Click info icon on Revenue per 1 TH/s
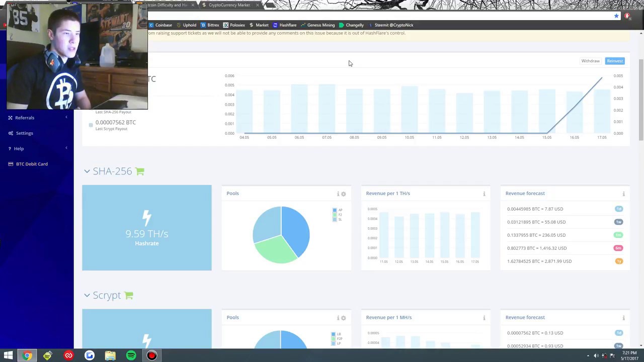 [x=484, y=194]
